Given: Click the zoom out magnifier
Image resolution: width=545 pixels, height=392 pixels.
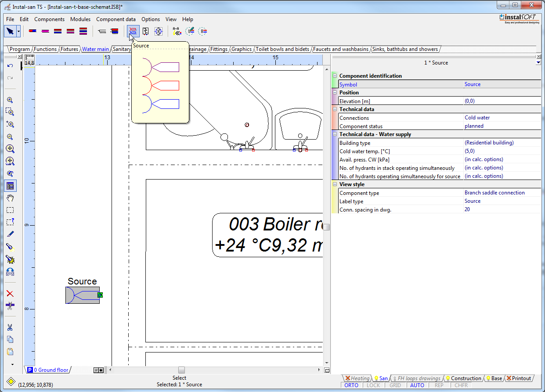Looking at the screenshot, I should coord(10,137).
